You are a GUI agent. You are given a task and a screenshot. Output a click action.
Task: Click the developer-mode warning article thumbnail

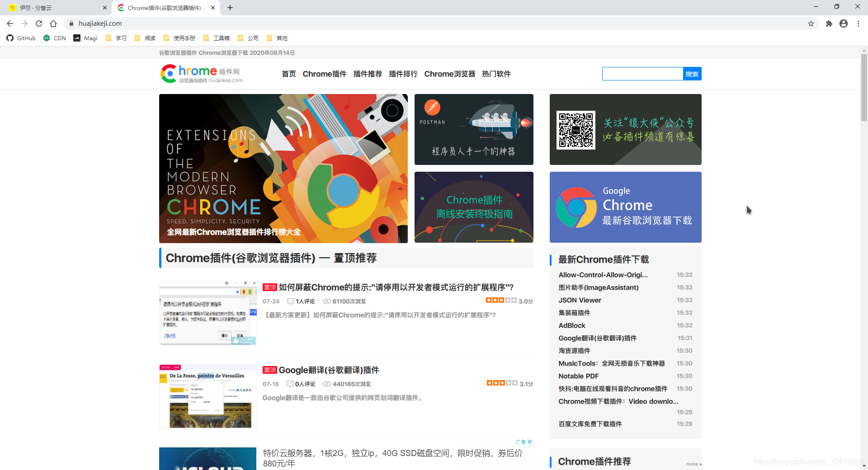208,313
